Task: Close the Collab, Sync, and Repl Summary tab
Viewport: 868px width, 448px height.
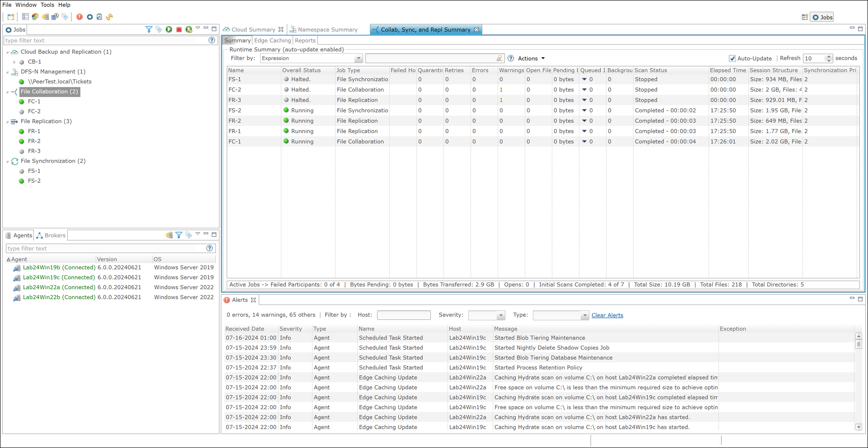Action: 476,30
